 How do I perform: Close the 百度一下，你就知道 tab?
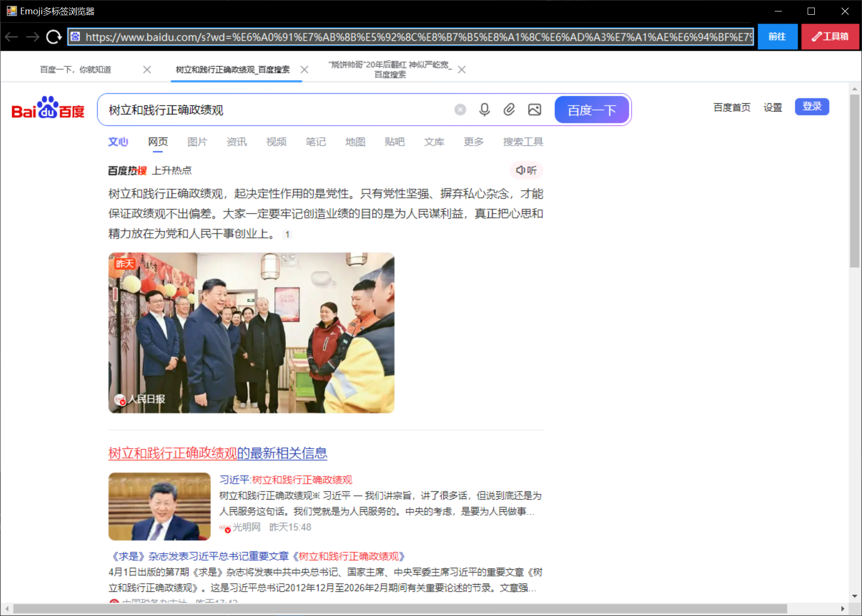[147, 70]
